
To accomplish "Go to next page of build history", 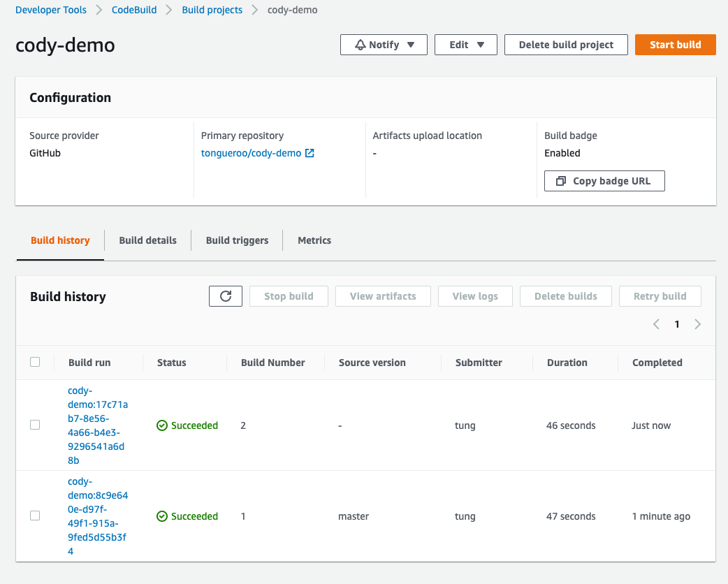I will pyautogui.click(x=697, y=324).
